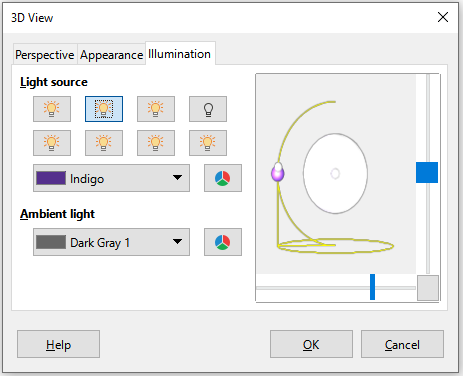
Task: Click the Dark Gray 1 color swatch
Action: 51,242
